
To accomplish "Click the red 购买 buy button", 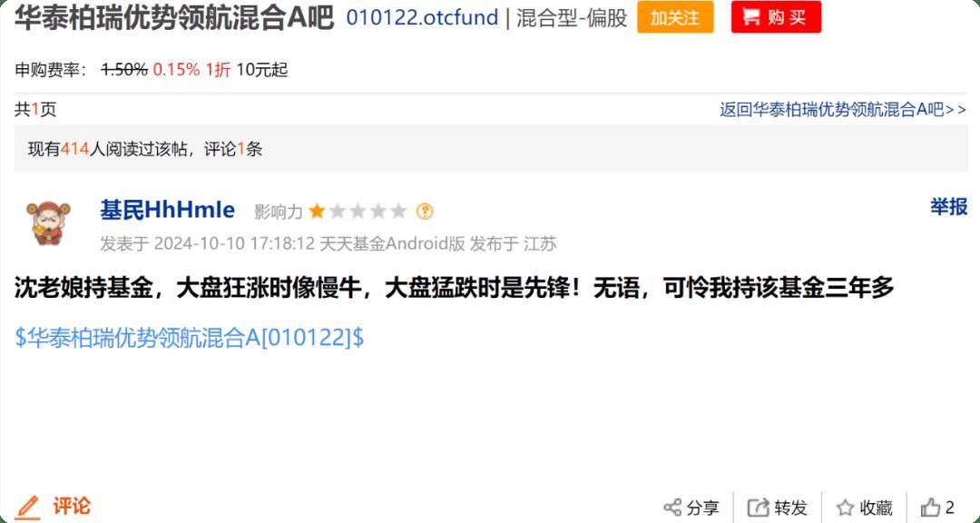I will click(776, 17).
